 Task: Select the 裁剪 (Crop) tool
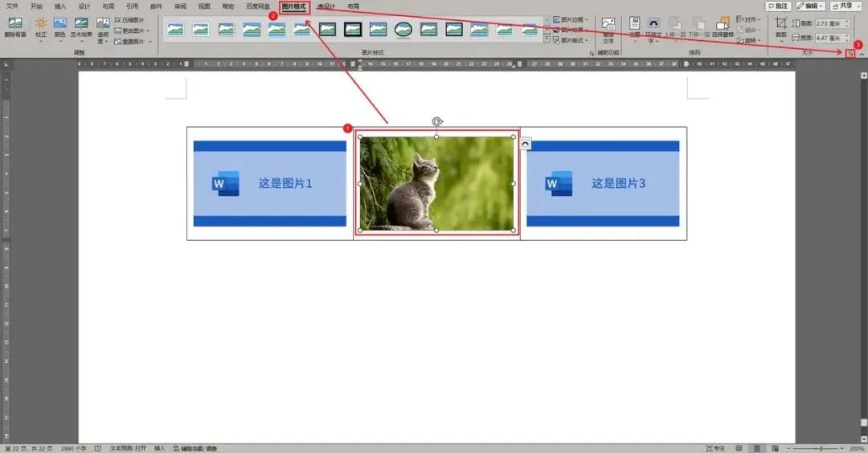[781, 29]
